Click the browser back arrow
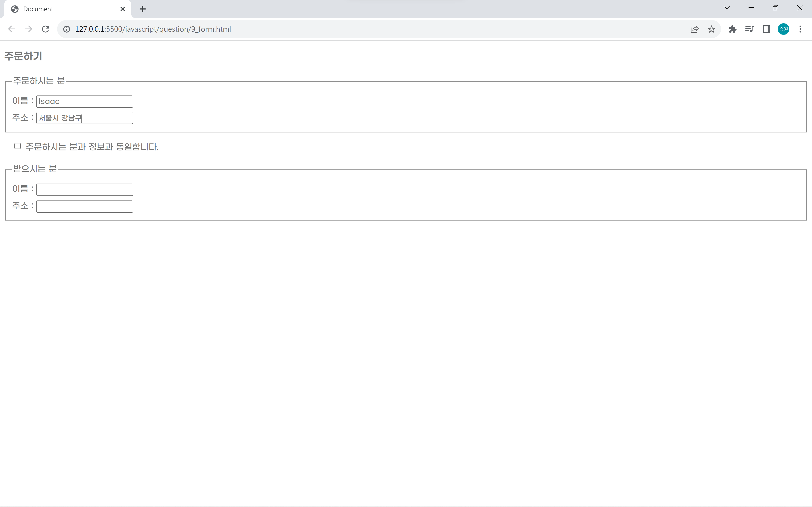 click(x=12, y=29)
